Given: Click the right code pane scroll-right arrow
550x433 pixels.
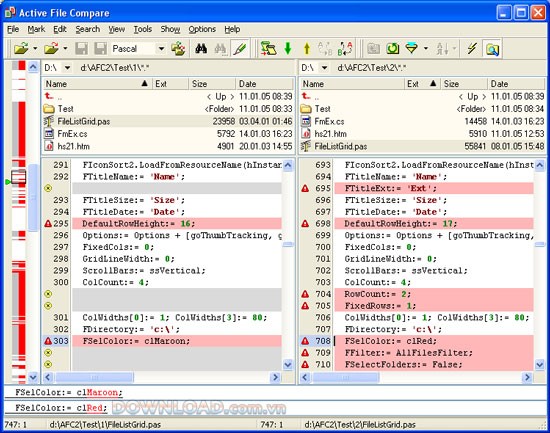Looking at the screenshot, I should 527,377.
